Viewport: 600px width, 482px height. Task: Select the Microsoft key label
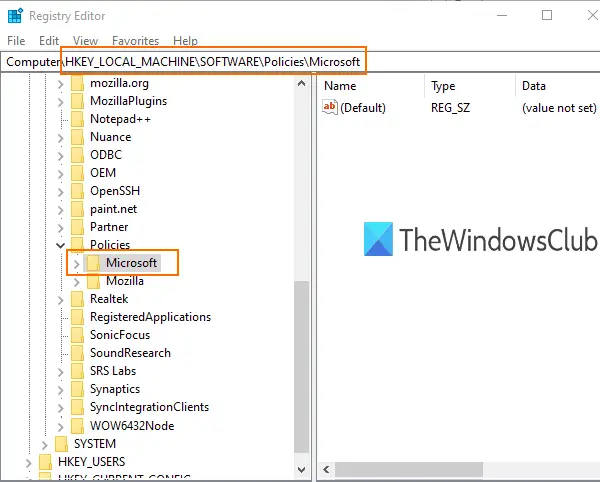pyautogui.click(x=131, y=263)
